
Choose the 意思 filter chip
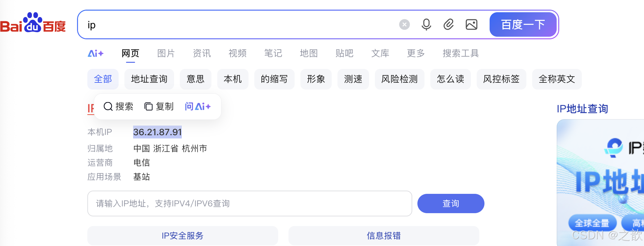tap(196, 79)
